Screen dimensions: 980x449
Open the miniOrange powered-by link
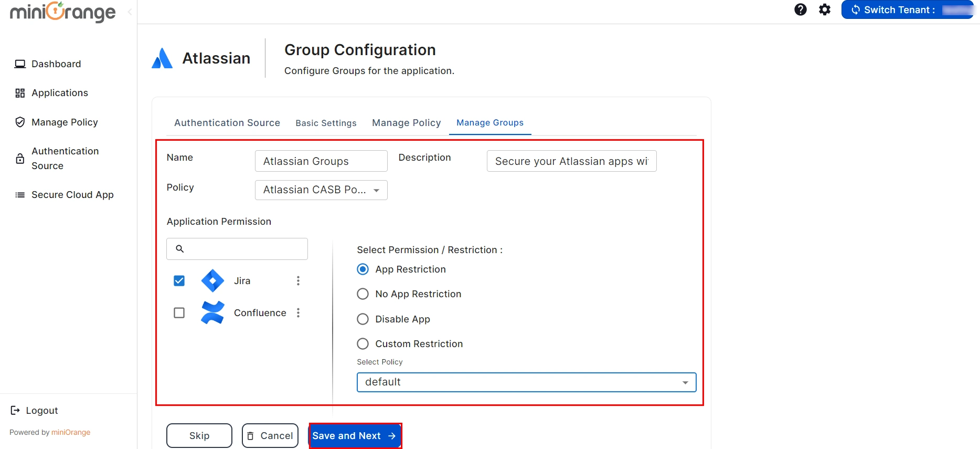click(71, 432)
